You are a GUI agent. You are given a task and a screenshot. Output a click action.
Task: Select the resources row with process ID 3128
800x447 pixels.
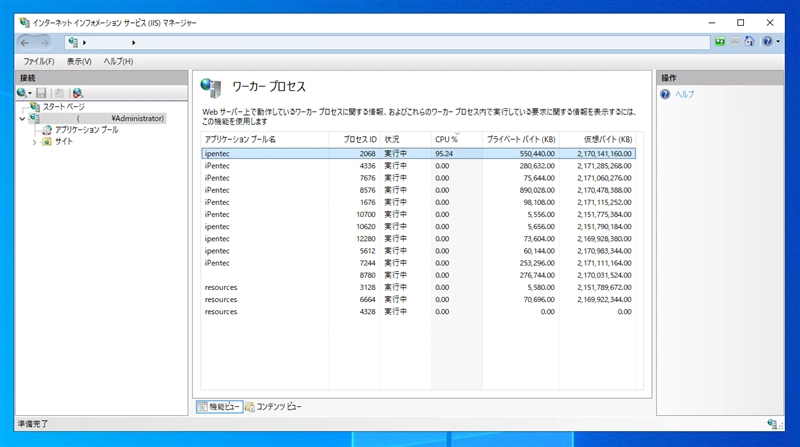point(418,287)
